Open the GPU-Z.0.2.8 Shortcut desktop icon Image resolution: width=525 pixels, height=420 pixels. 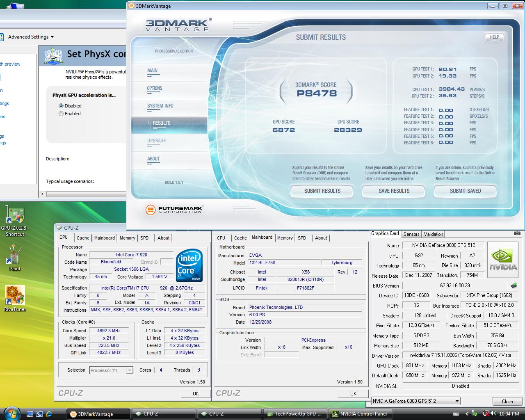15,221
